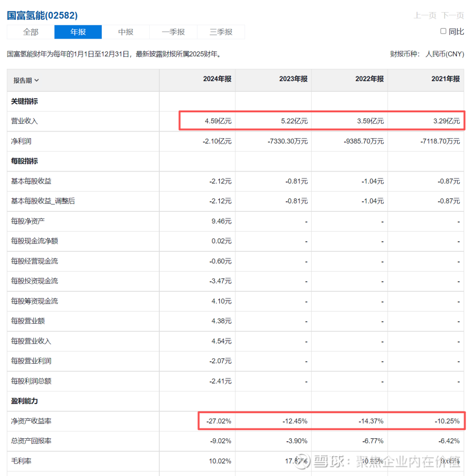This screenshot has height=476, width=474.
Task: Click the 每股现金流净额 row label
Action: (34, 241)
